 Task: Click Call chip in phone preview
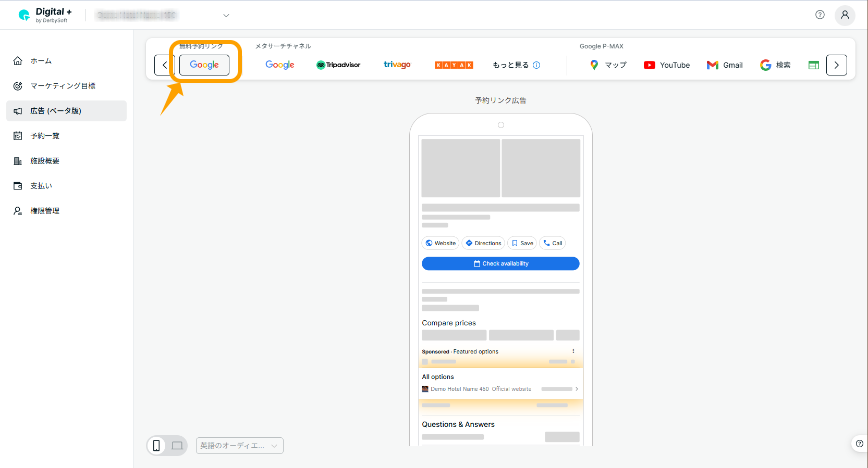pos(552,243)
